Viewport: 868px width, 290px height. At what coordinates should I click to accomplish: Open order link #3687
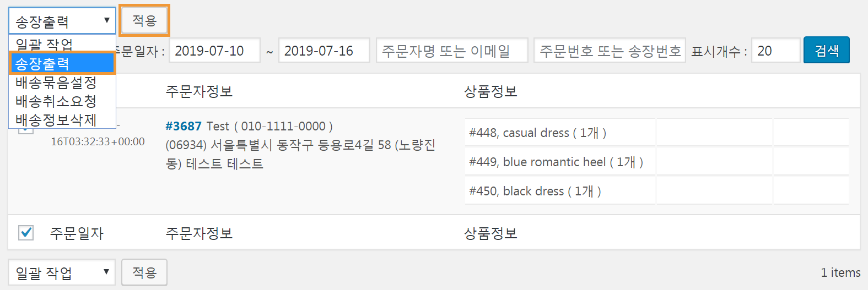click(x=184, y=127)
